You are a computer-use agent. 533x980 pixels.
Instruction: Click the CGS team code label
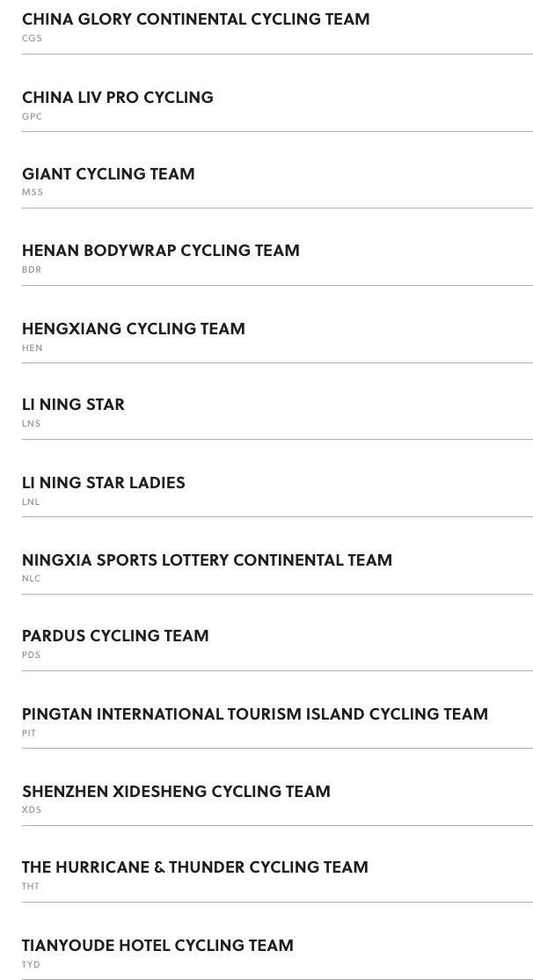(32, 38)
